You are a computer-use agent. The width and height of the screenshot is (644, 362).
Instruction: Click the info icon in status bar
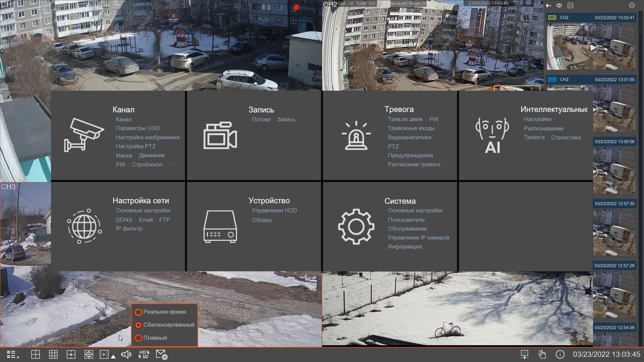(x=560, y=354)
